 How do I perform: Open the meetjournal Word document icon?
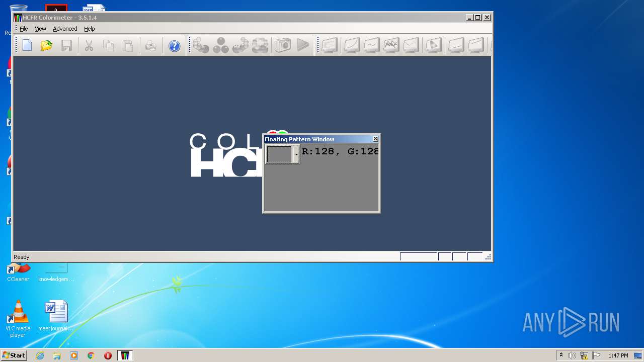[x=56, y=316]
